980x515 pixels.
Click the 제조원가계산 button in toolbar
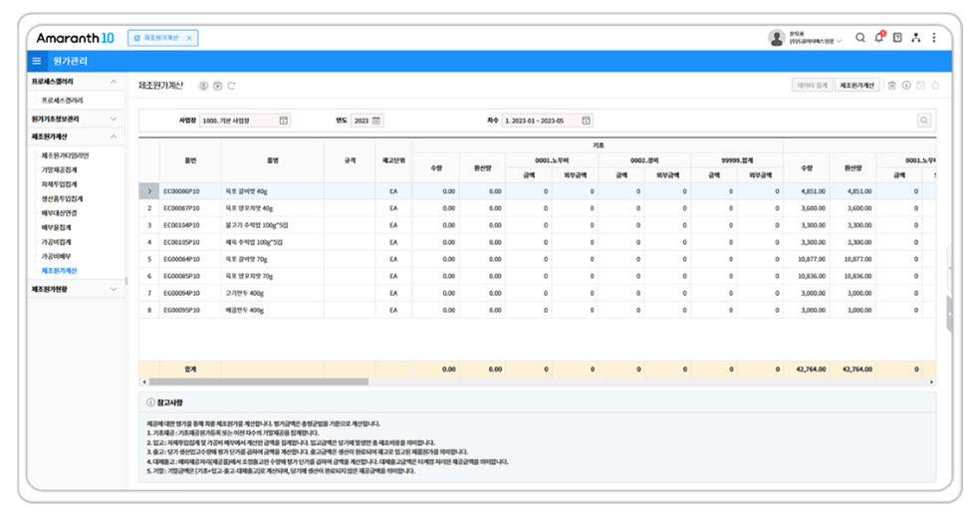point(857,86)
